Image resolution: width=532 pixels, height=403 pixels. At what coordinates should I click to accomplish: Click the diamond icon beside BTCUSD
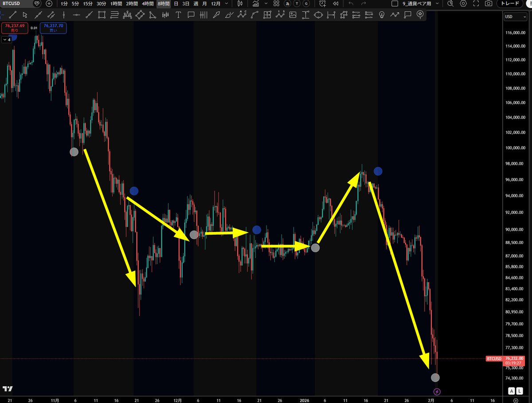click(37, 4)
